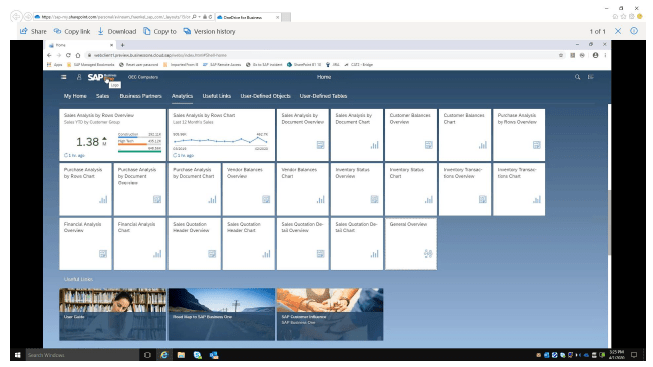Go to the Useful Links tab
Viewport: 653px width, 367px height.
217,96
